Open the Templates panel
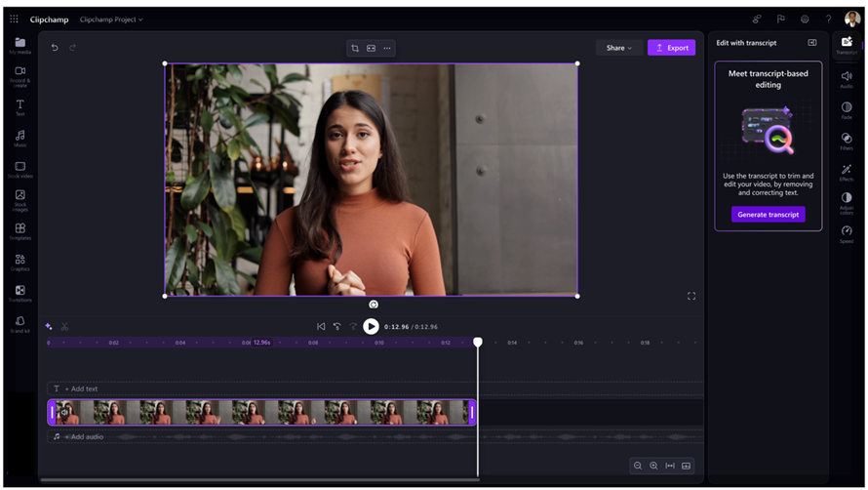The width and height of the screenshot is (868, 490). click(20, 231)
